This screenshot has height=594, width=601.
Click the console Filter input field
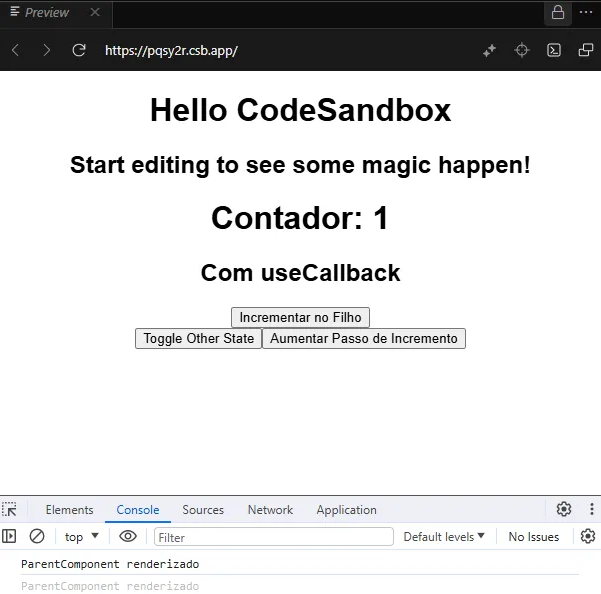pos(274,537)
